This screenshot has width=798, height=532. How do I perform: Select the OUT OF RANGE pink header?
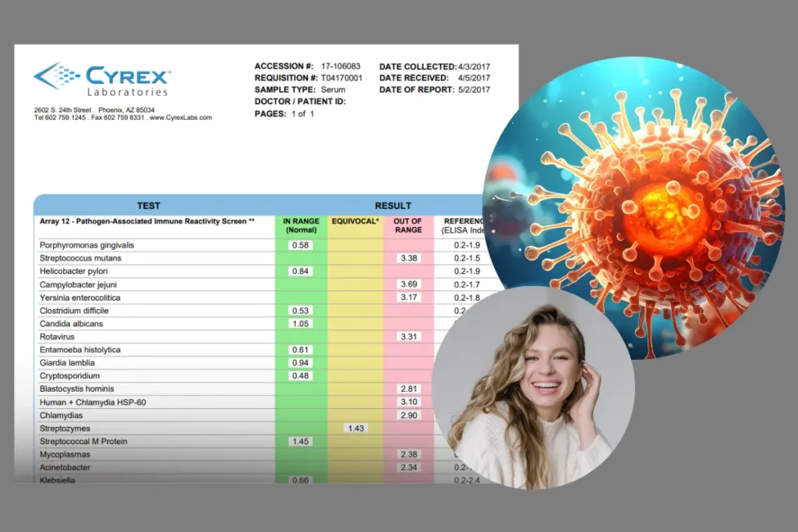point(408,226)
